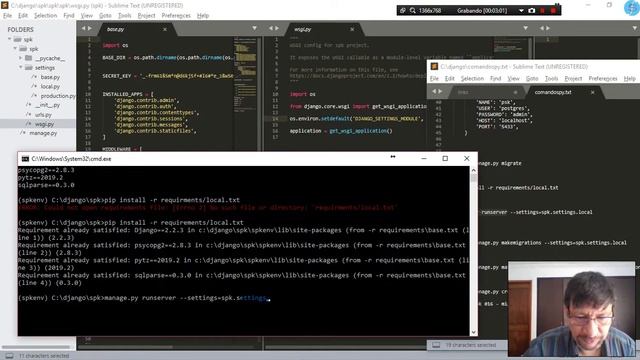
Task: Close the wsgi.py tab
Action: 352,29
